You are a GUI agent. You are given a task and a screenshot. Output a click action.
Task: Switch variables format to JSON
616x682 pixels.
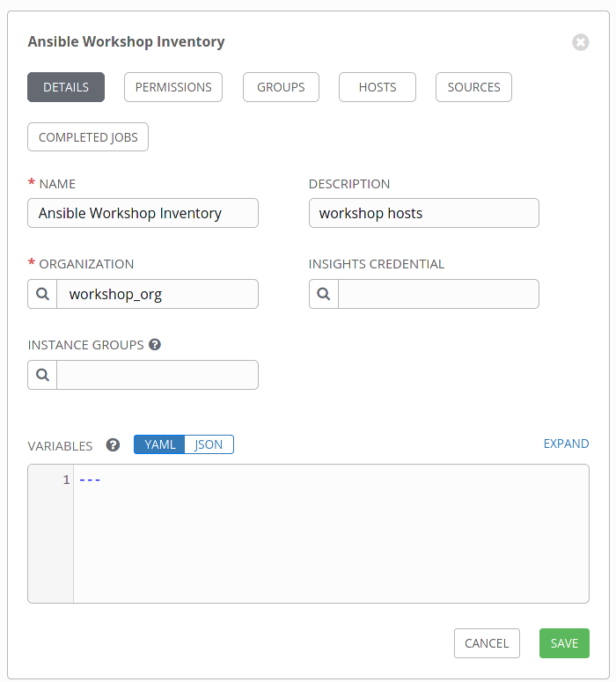pyautogui.click(x=209, y=444)
